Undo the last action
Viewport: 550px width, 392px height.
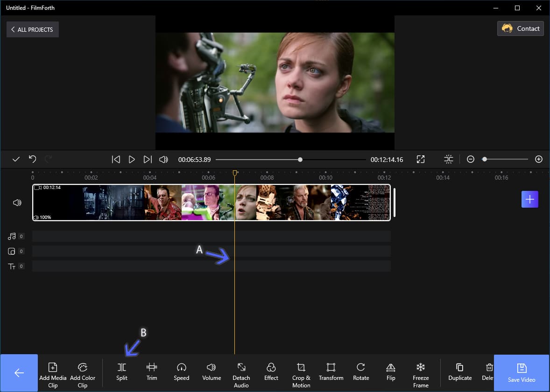[33, 159]
